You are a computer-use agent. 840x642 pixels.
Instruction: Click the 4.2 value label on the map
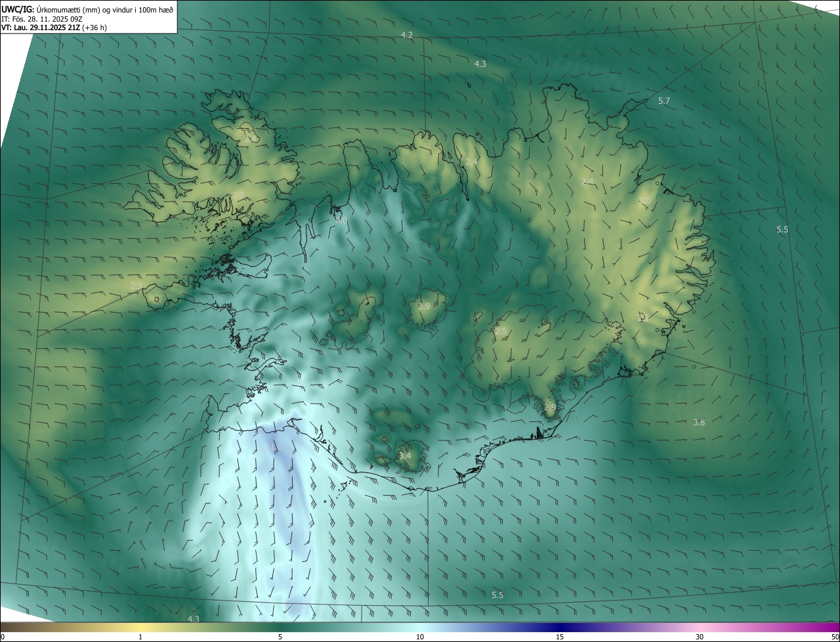[407, 35]
